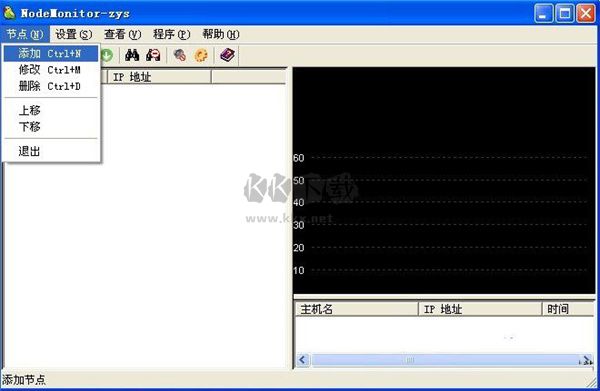Select 下移 in the node menu
The width and height of the screenshot is (600, 391).
pyautogui.click(x=51, y=127)
